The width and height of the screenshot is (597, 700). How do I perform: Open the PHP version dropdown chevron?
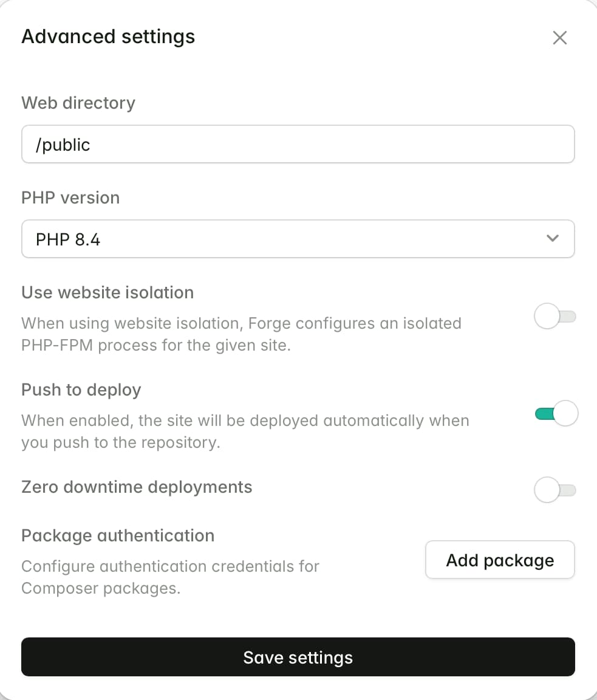point(553,239)
